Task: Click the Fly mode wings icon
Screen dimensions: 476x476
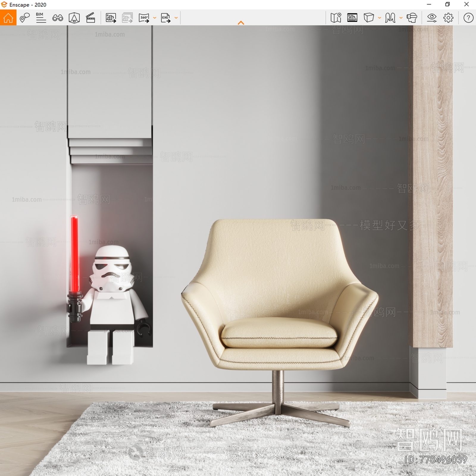Action: pyautogui.click(x=390, y=18)
